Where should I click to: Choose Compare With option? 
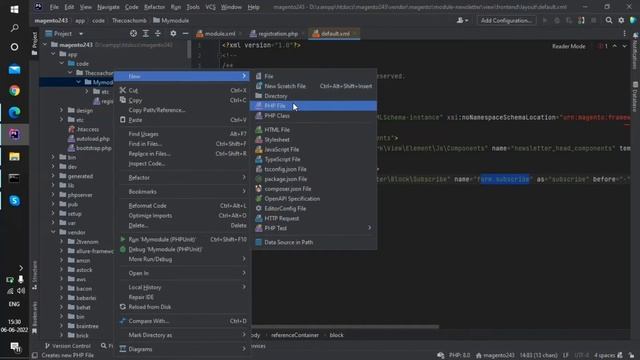[x=182, y=321]
